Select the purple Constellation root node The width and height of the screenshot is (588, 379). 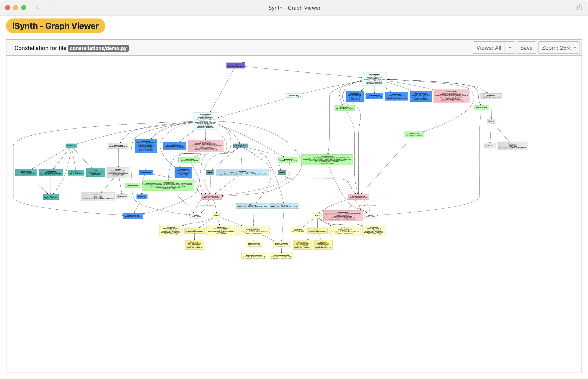click(x=235, y=66)
